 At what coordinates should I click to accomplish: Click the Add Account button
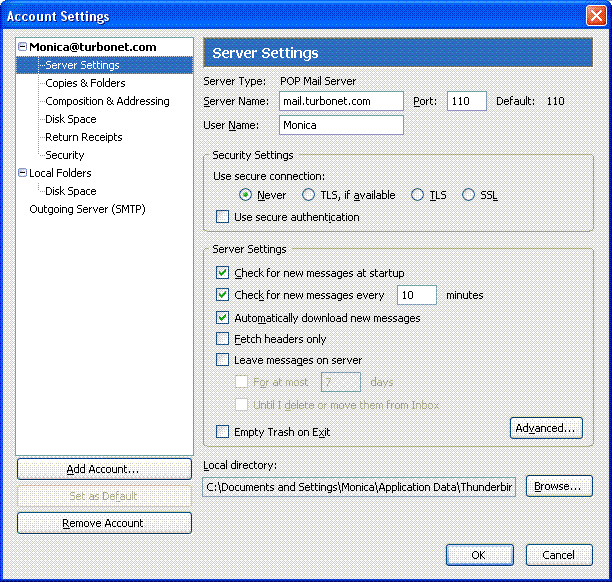104,469
